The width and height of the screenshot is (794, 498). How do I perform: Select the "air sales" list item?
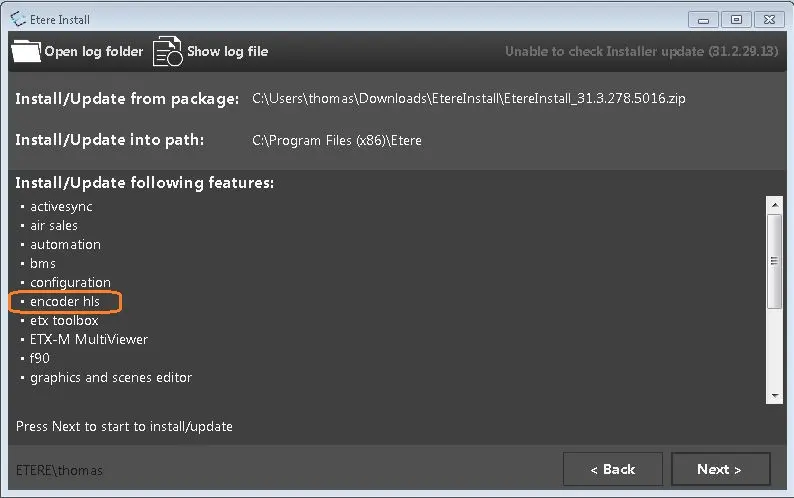click(54, 225)
